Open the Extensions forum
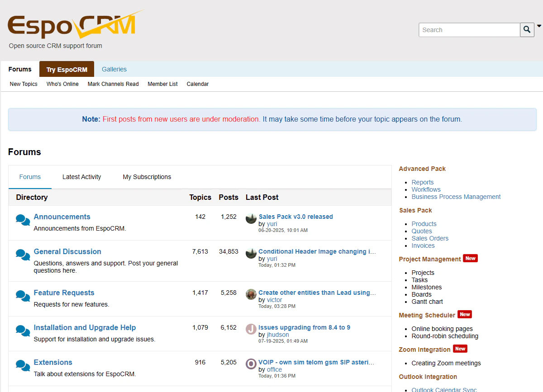 53,362
